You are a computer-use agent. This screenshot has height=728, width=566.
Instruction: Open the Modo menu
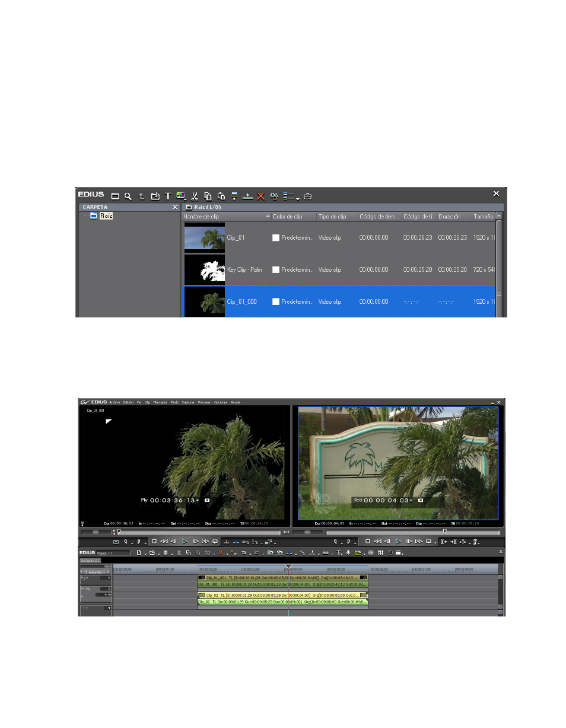(x=174, y=402)
